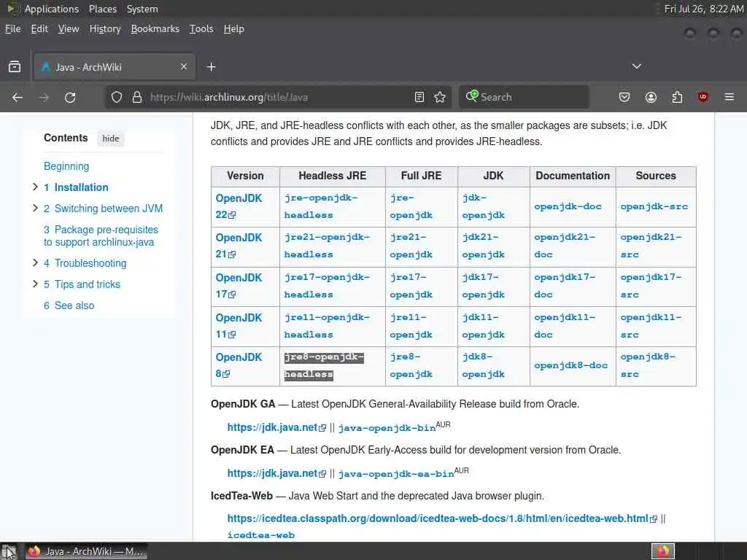Open the View menu
This screenshot has height=560, width=747.
click(x=69, y=28)
